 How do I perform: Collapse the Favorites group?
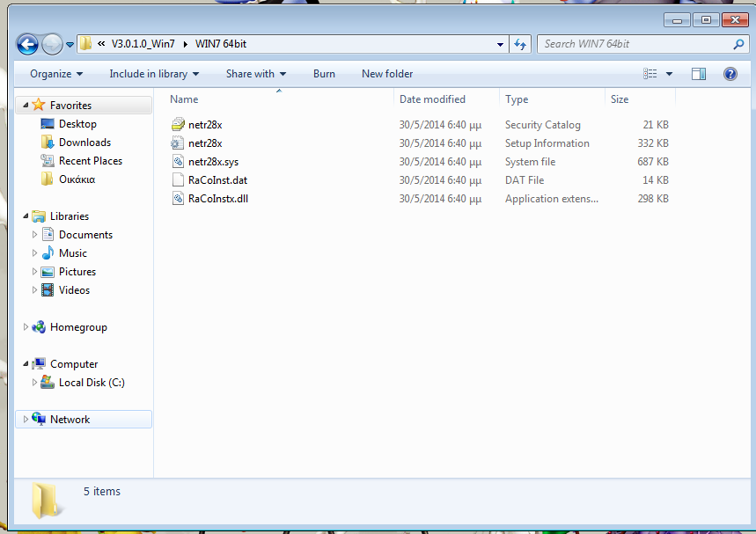26,105
